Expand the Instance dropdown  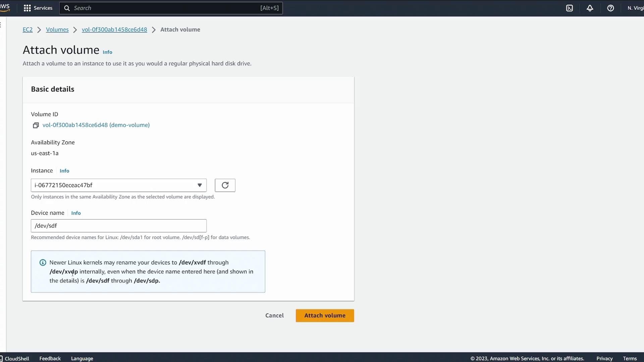coord(118,185)
